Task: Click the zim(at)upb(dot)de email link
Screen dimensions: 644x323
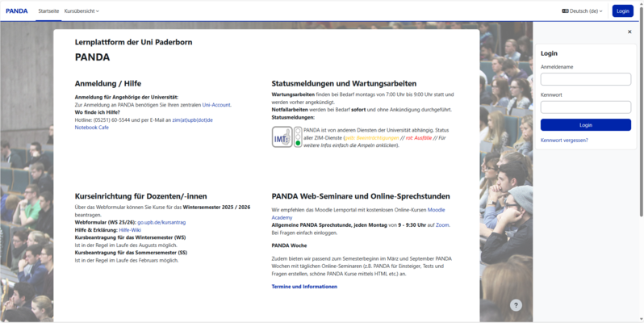Action: tap(192, 120)
